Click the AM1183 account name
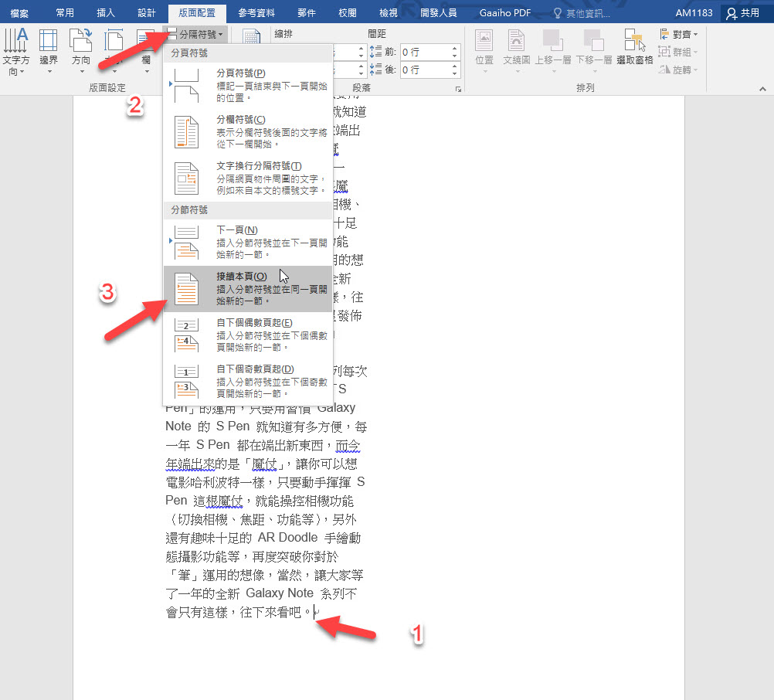The image size is (774, 700). tap(694, 13)
